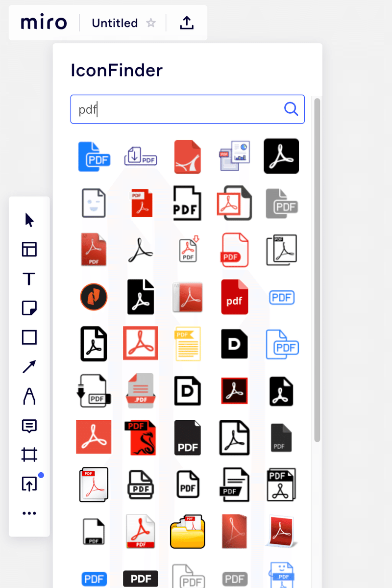Insert the black PDF label badge
Screen dimensions: 392x588
(141, 579)
